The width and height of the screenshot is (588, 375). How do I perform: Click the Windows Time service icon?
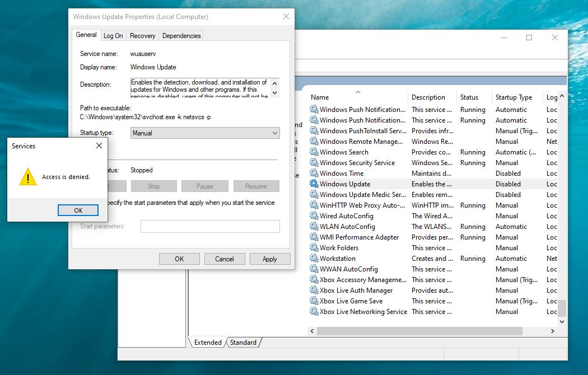point(314,174)
